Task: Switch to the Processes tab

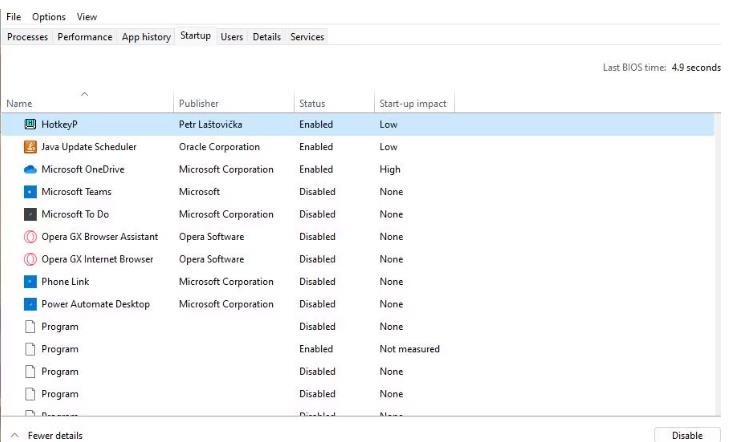Action: click(27, 37)
